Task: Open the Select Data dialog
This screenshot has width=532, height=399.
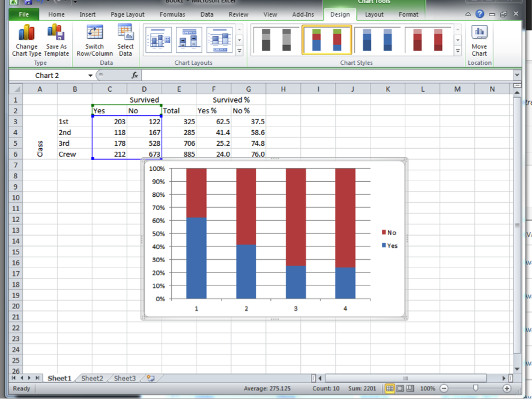Action: [x=125, y=33]
